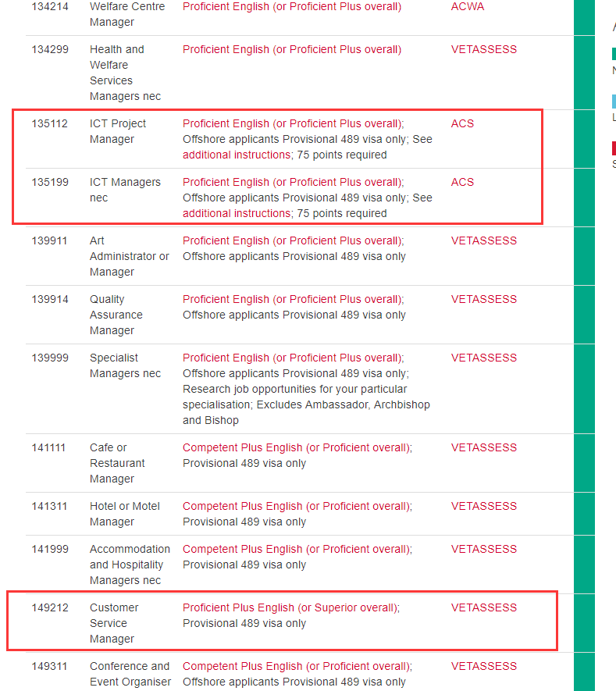This screenshot has width=616, height=691.
Task: Open Competent Plus English for Accommodation and Hospitality Managers
Action: coord(297,549)
